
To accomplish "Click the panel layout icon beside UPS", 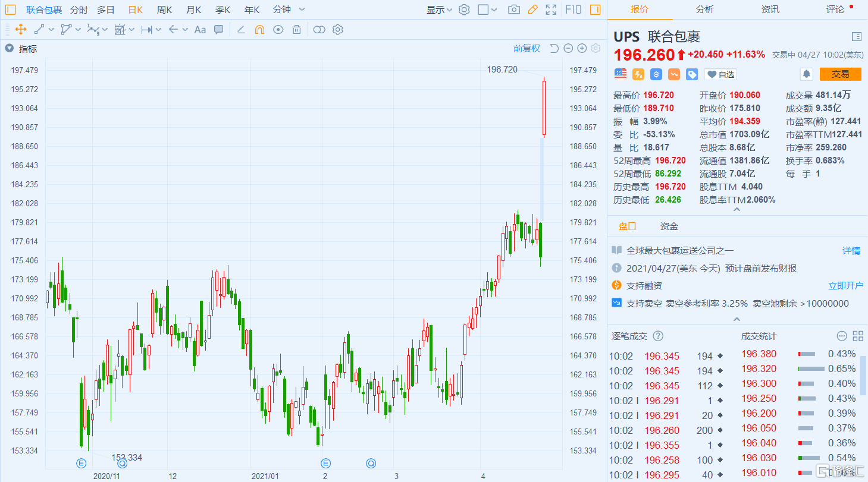I will coord(857,36).
